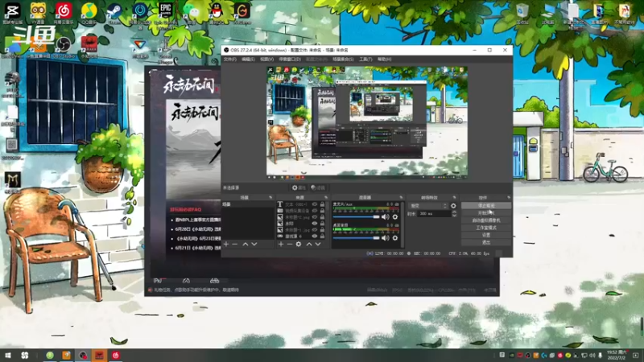Click the OBS preview canvas
The width and height of the screenshot is (644, 362).
click(367, 123)
